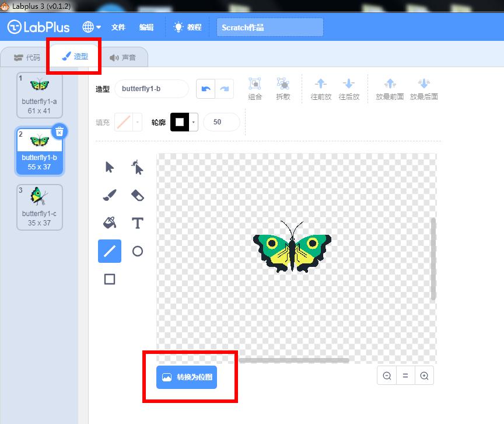Click the 转换为位图 button
The width and height of the screenshot is (504, 424).
(x=187, y=377)
